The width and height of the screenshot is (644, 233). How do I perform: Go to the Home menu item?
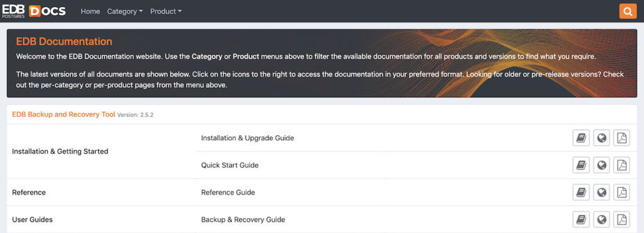(x=91, y=11)
